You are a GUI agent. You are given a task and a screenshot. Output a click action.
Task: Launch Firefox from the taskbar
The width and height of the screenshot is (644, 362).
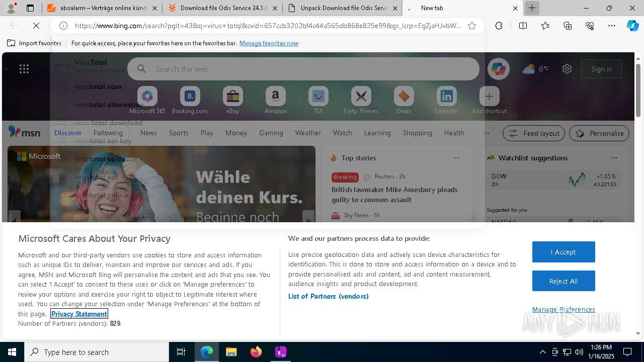[256, 352]
